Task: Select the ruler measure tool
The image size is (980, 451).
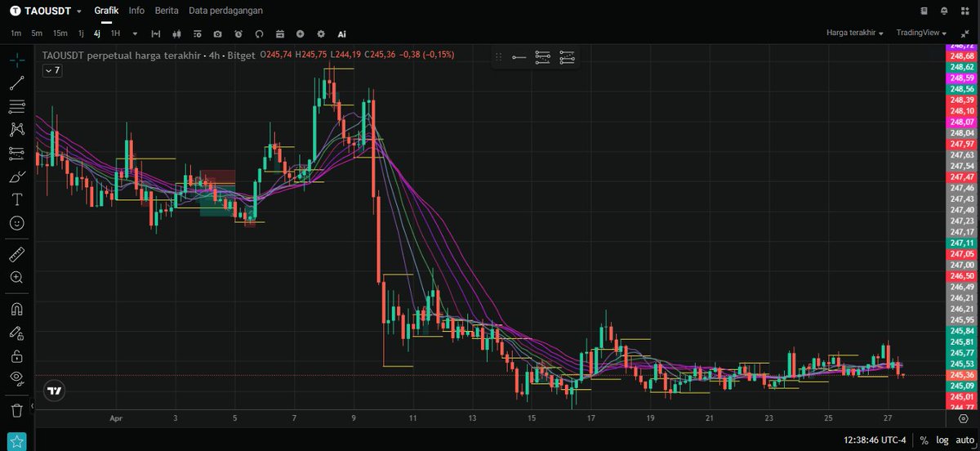Action: (x=16, y=254)
